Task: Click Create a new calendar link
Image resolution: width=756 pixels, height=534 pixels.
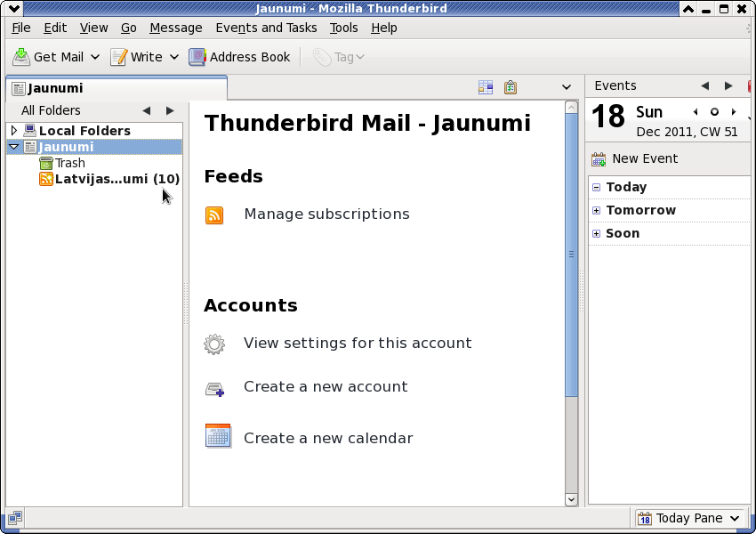Action: 328,439
